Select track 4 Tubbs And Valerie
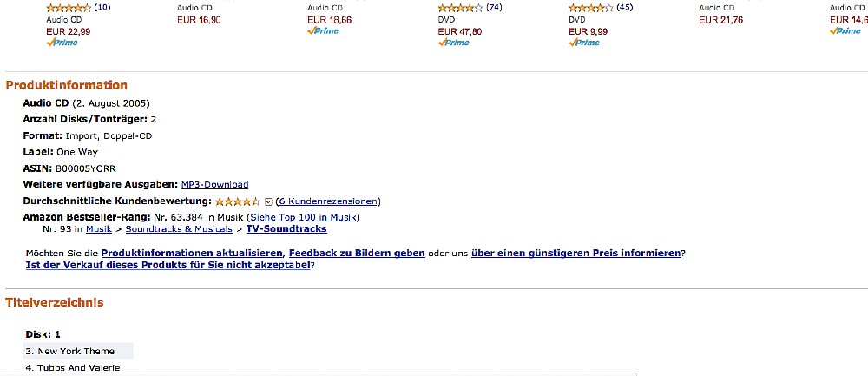The height and width of the screenshot is (376, 868). [x=78, y=367]
